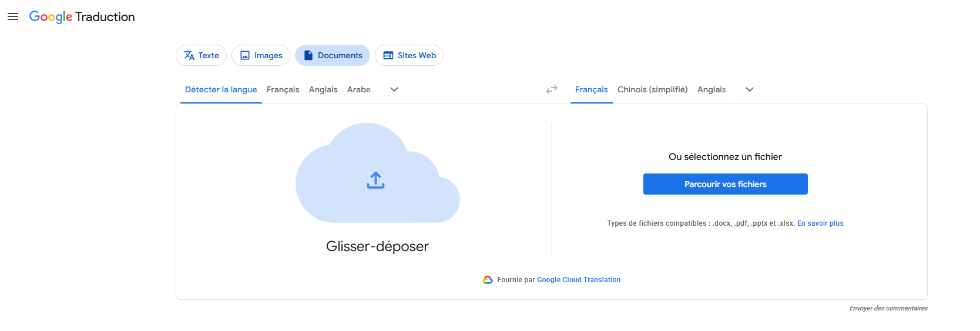980x331 pixels.
Task: Click the Google Cloud logo icon
Action: 488,280
